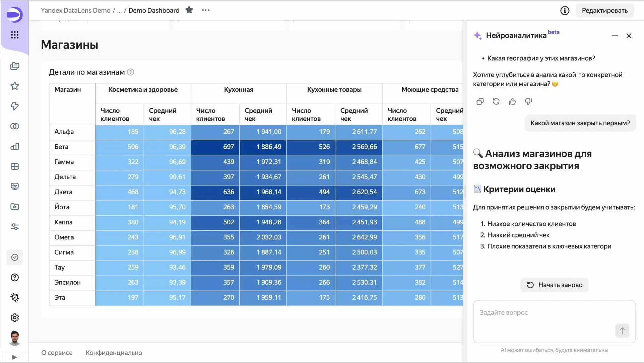Click Начать заново to restart chat

tap(555, 285)
